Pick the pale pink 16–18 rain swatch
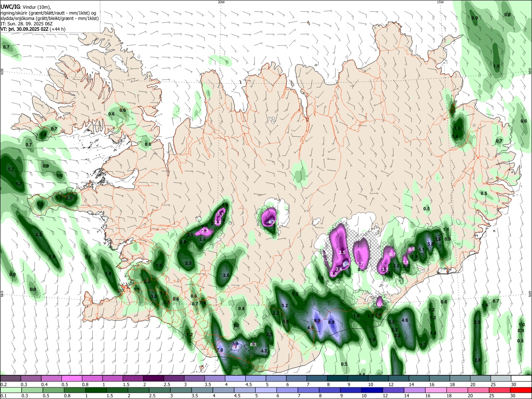Screen dimensions: 532x399 point(436,390)
